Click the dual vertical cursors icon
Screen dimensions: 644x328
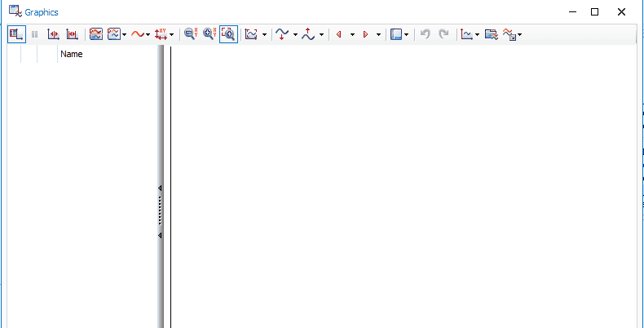coord(72,34)
